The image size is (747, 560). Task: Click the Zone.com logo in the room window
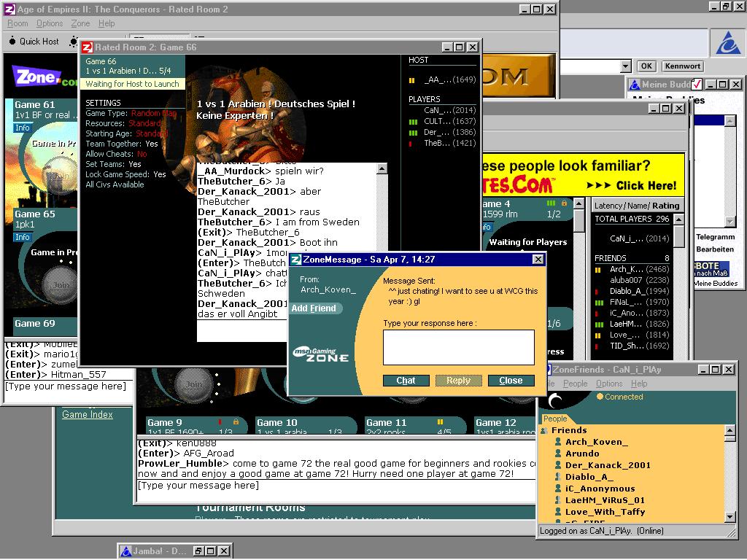pyautogui.click(x=45, y=76)
